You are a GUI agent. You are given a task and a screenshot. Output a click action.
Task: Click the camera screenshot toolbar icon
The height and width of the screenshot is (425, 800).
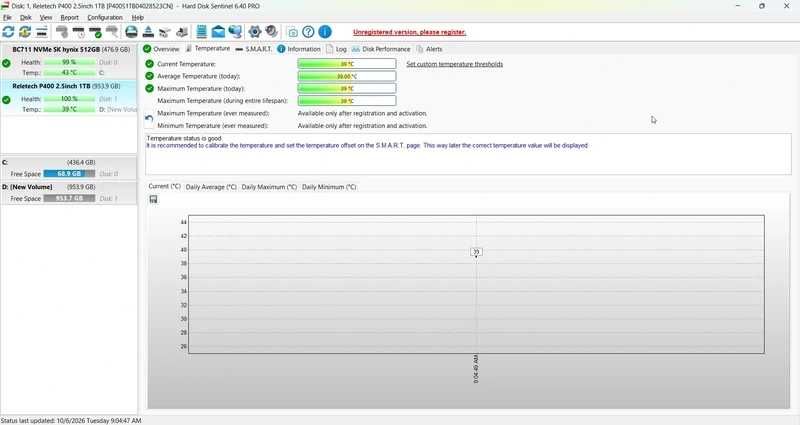pos(293,32)
